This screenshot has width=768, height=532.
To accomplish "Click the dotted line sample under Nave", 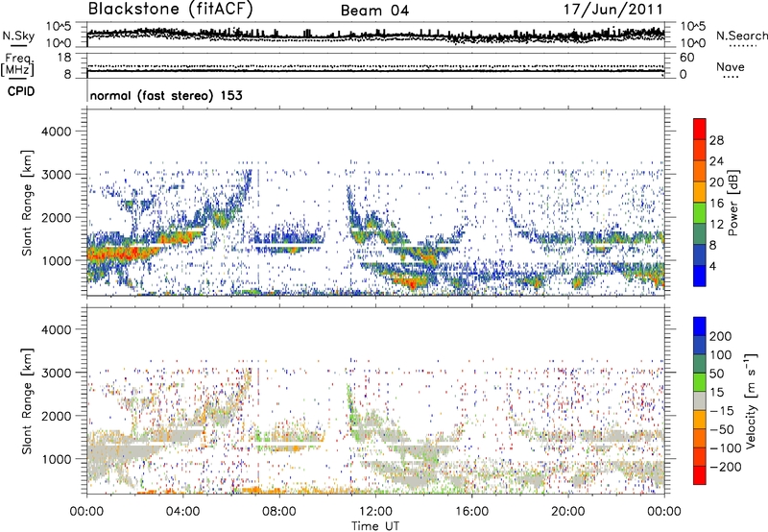I will (731, 77).
